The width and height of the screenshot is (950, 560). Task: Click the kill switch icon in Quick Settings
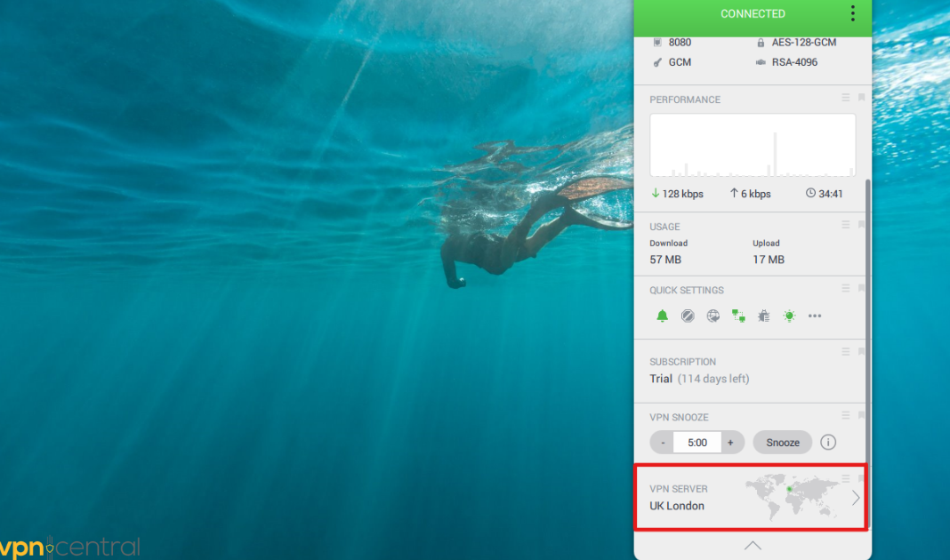[x=688, y=316]
